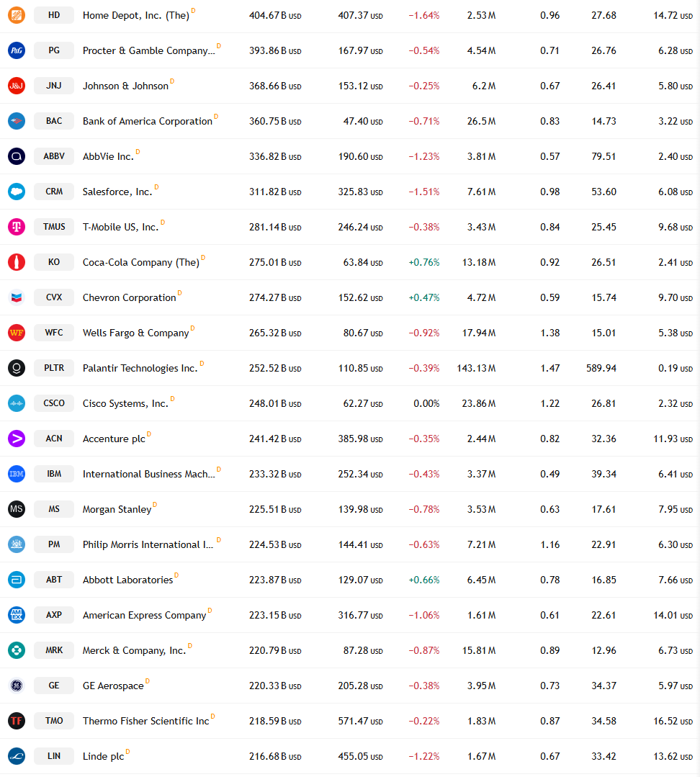This screenshot has height=777, width=700.
Task: Click Palantir volume 143.13 M
Action: pos(476,368)
